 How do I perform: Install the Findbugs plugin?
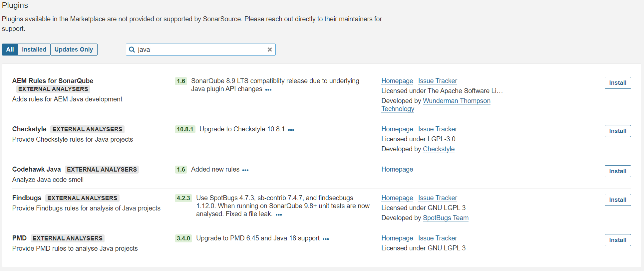tap(618, 200)
